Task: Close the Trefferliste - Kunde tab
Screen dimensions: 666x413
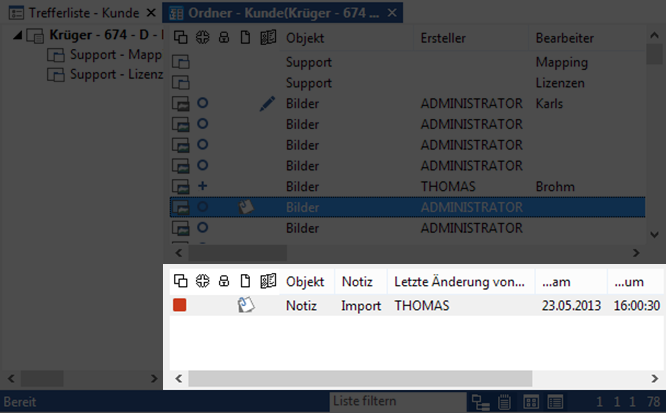Action: 150,12
